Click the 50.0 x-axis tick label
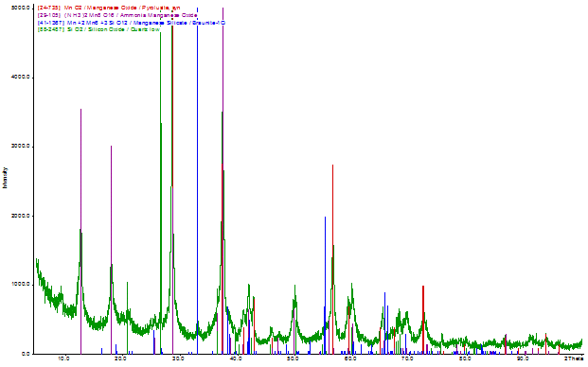Screen dimensions: 588x367 [x=293, y=359]
